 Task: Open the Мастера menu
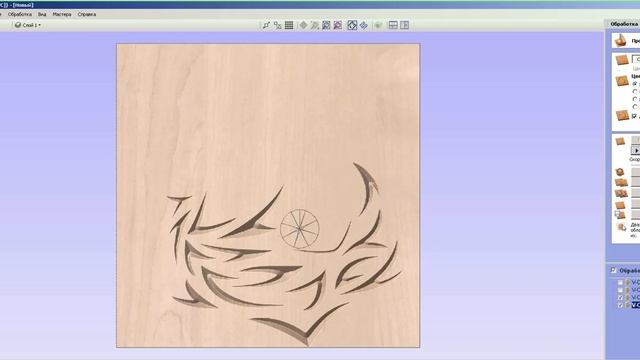62,14
